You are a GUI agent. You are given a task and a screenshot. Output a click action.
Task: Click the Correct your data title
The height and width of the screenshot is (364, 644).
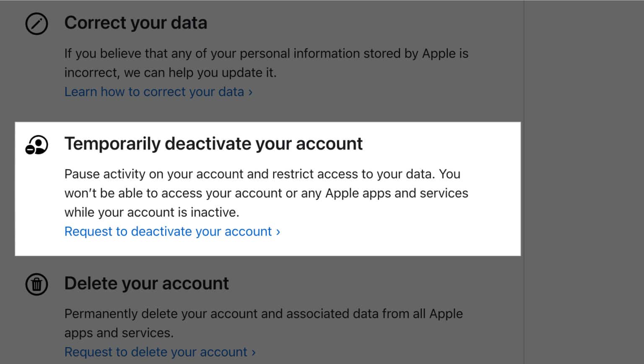tap(135, 23)
